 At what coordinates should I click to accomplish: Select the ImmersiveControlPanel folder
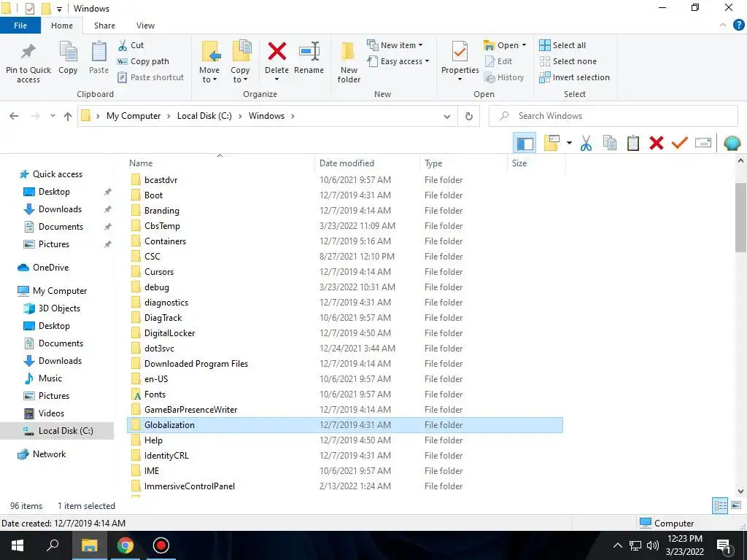345,486
